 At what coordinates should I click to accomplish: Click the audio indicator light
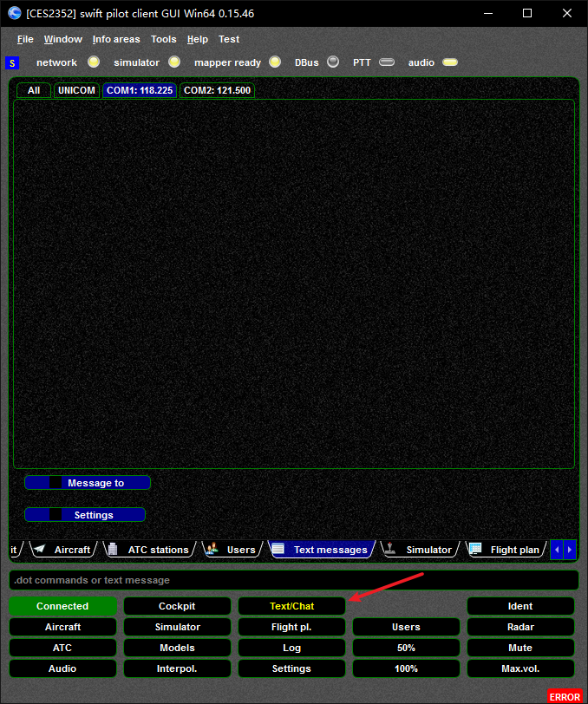[x=450, y=62]
